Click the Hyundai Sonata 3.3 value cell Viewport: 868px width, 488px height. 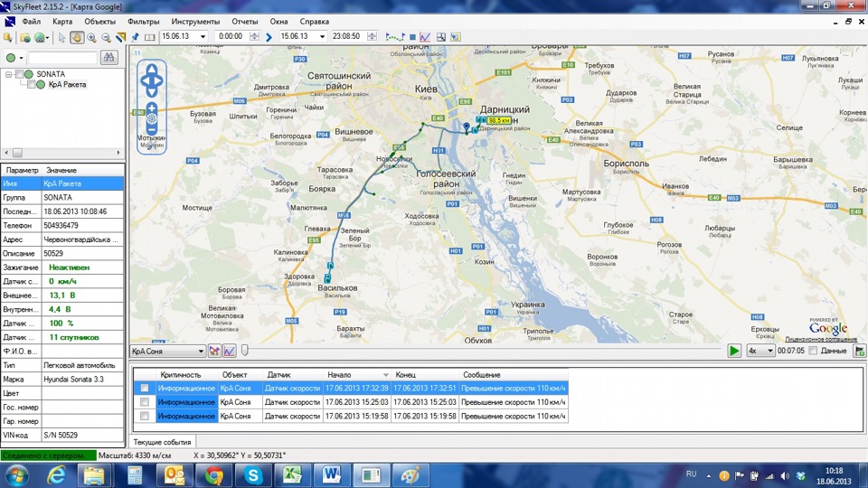point(82,380)
